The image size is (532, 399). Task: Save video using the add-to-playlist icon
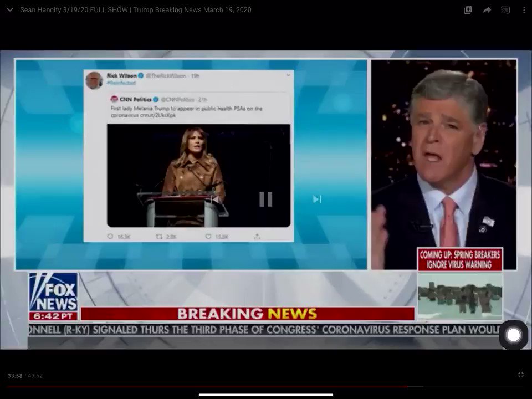coord(468,10)
